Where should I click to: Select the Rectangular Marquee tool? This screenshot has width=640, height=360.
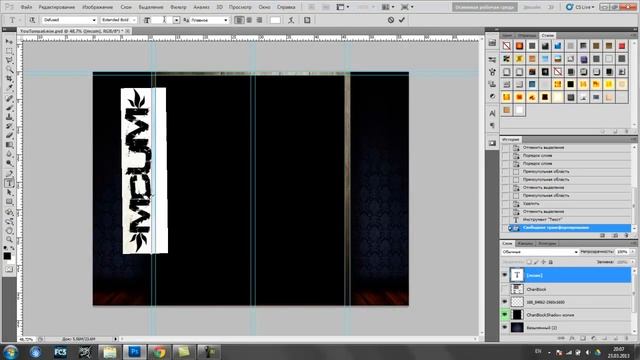pos(9,51)
